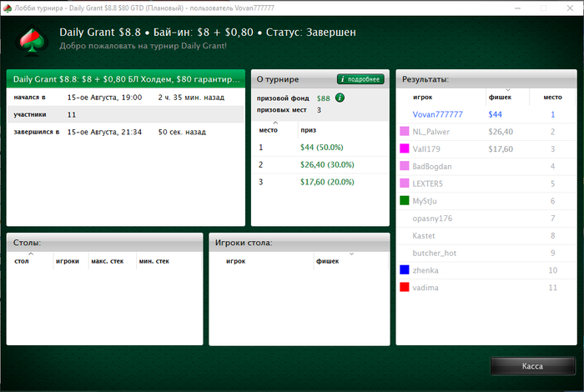Screen dimensions: 584x392
Task: Select player butcher_hot in results
Action: click(434, 254)
